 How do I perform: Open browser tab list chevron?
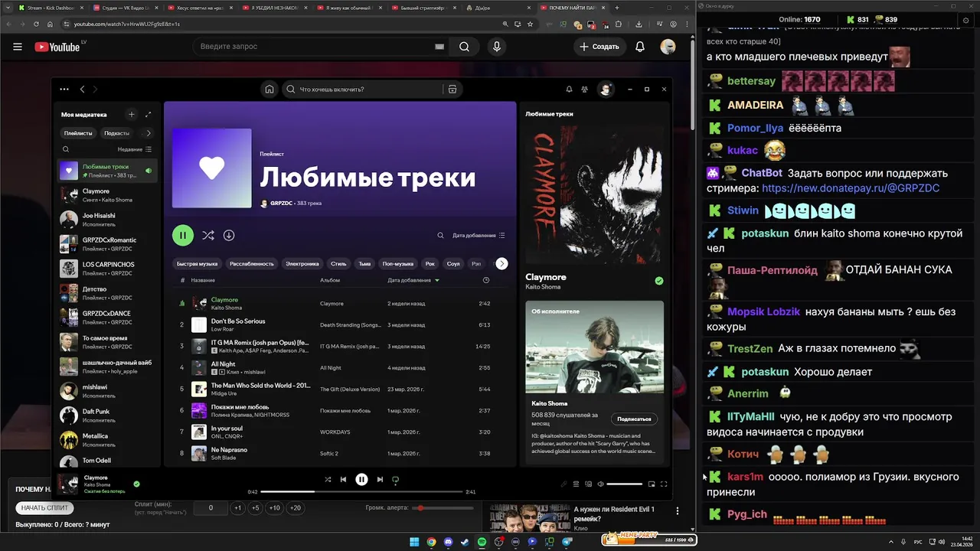pyautogui.click(x=8, y=8)
